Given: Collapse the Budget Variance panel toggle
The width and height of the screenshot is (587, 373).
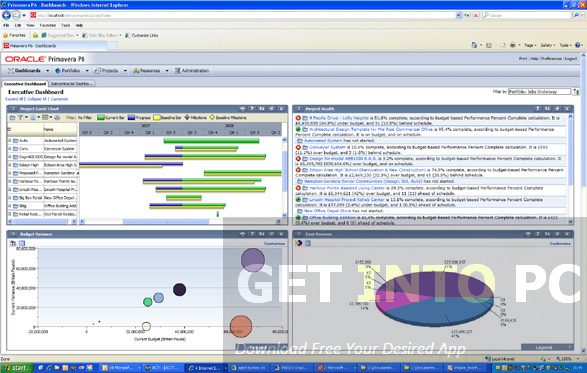Looking at the screenshot, I should tap(12, 234).
